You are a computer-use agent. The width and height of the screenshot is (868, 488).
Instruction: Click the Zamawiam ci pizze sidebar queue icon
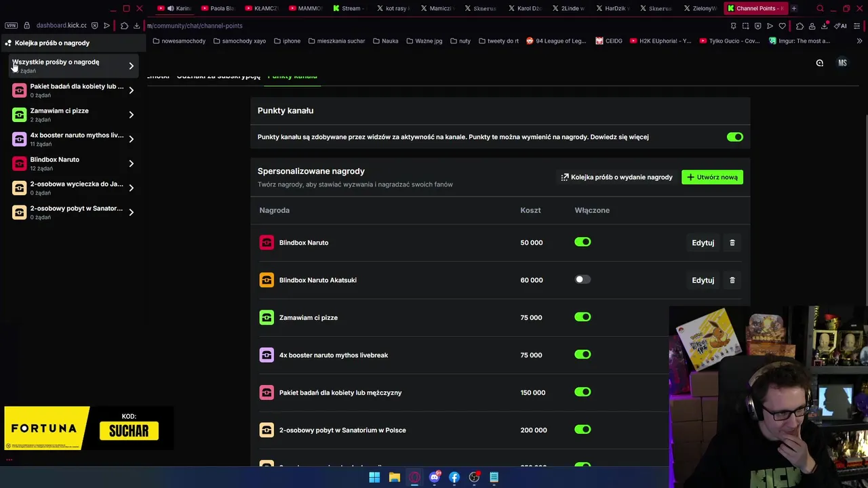(x=20, y=115)
